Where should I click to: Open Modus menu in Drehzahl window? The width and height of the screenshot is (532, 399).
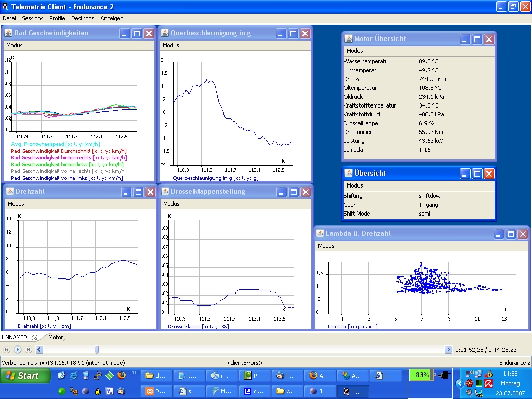[16, 204]
